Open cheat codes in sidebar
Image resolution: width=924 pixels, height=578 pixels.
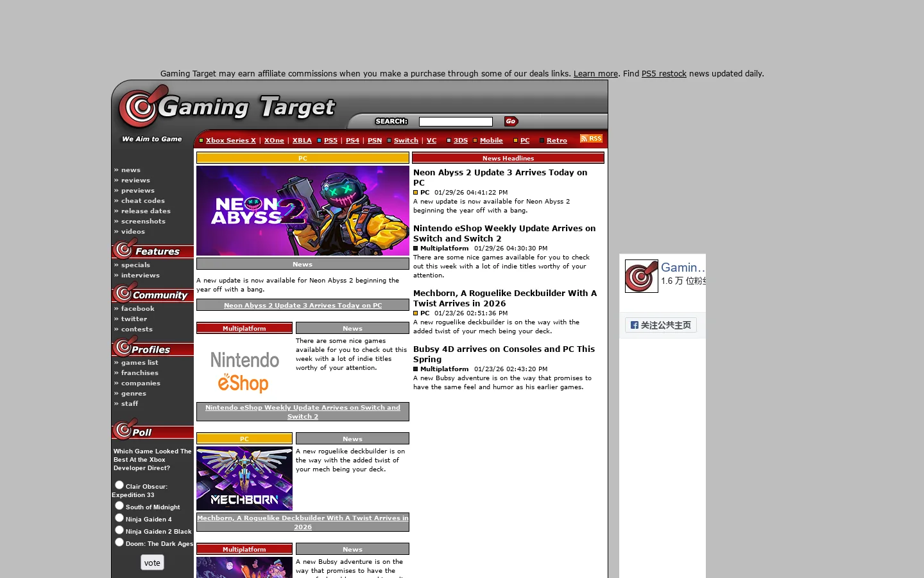click(x=143, y=200)
